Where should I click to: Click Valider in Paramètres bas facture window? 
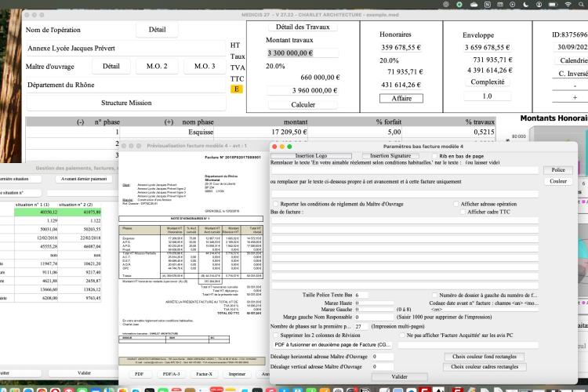399,376
